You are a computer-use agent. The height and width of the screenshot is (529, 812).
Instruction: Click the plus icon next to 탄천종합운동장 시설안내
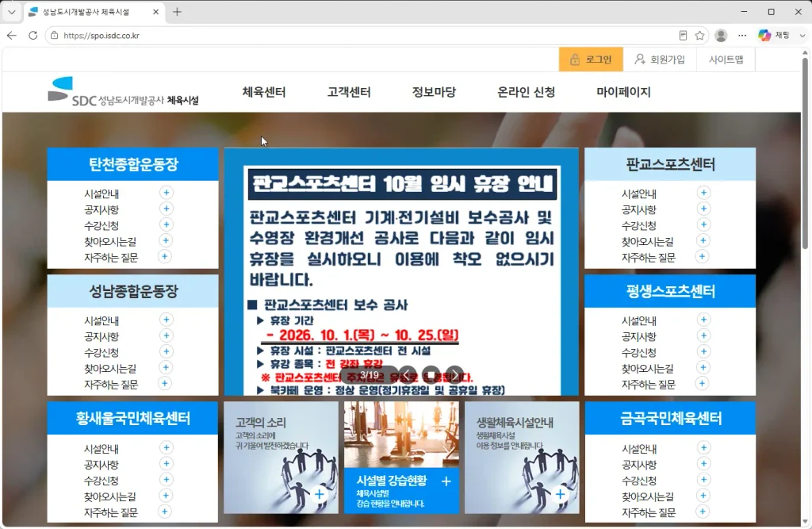[x=167, y=193]
